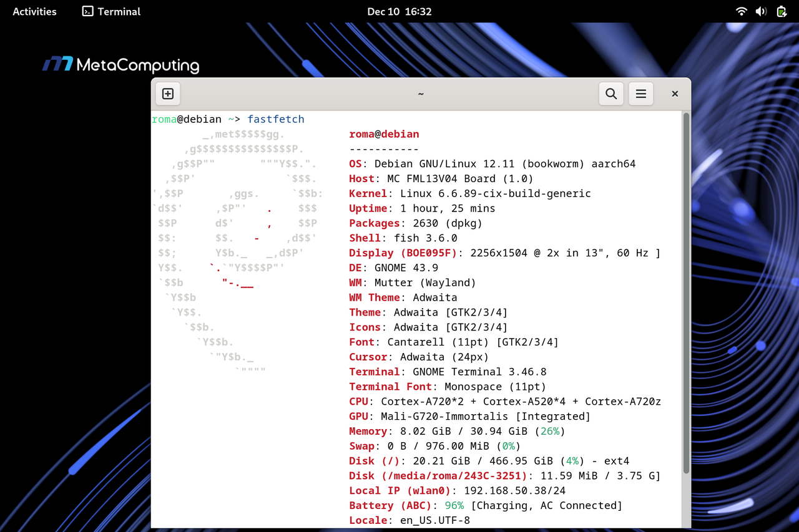Click the Disk (/media/roma/243C-3251) line

click(x=504, y=476)
